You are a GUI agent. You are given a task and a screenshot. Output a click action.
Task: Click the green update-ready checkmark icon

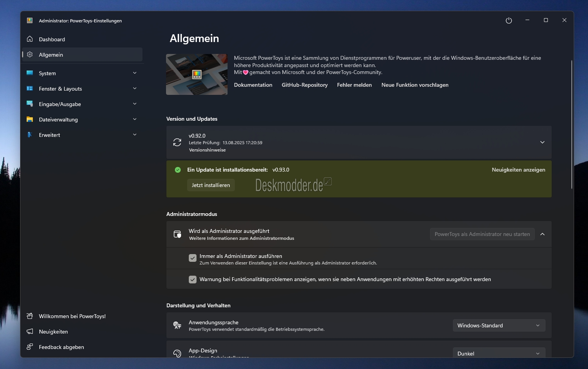pos(178,170)
